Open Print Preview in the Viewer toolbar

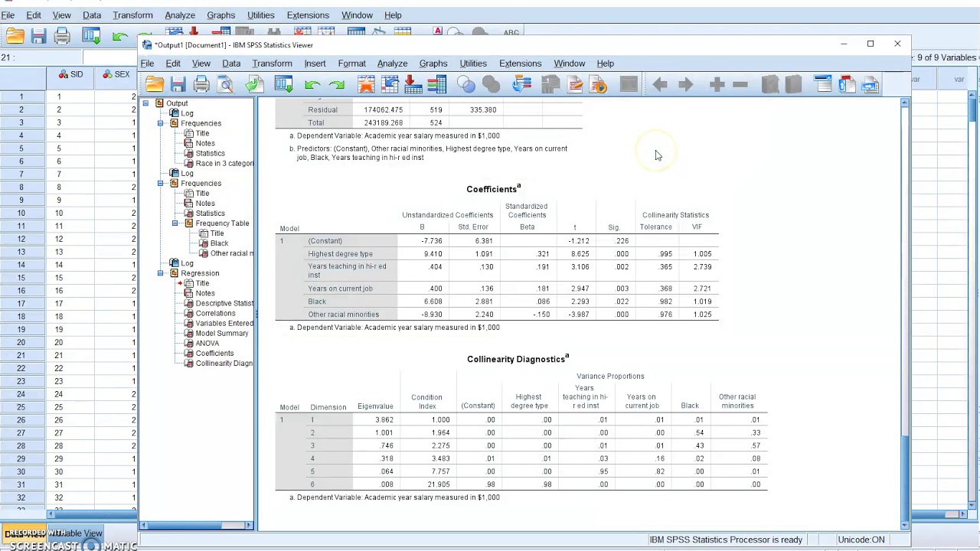pyautogui.click(x=225, y=85)
